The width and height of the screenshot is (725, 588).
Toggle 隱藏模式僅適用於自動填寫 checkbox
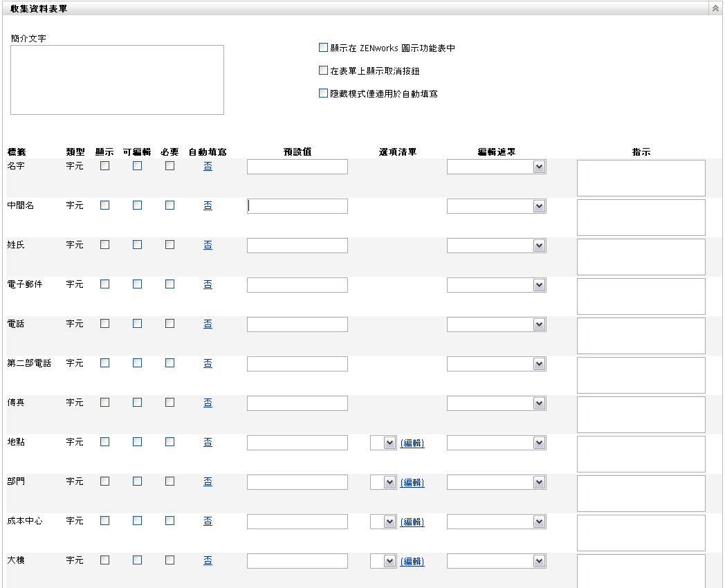pyautogui.click(x=323, y=93)
